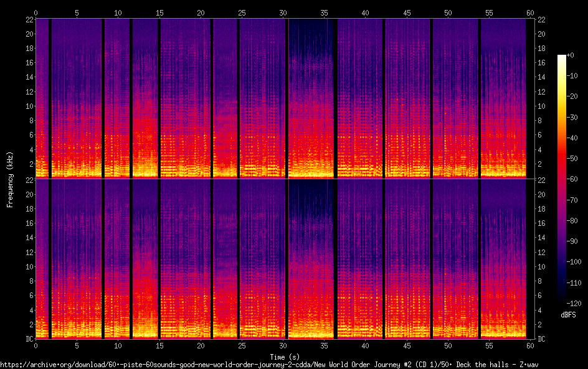The width and height of the screenshot is (588, 369).
Task: Click the "-90" value on the dBFS scale
Action: 572,241
